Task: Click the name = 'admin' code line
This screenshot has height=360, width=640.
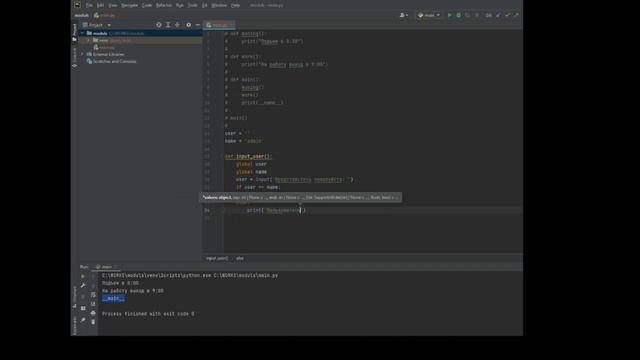Action: (x=244, y=141)
